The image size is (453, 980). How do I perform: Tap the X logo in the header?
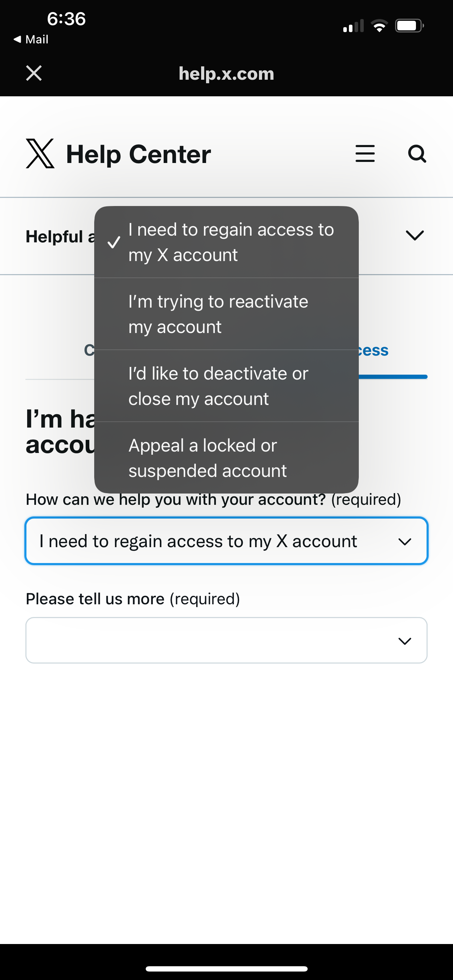point(40,154)
